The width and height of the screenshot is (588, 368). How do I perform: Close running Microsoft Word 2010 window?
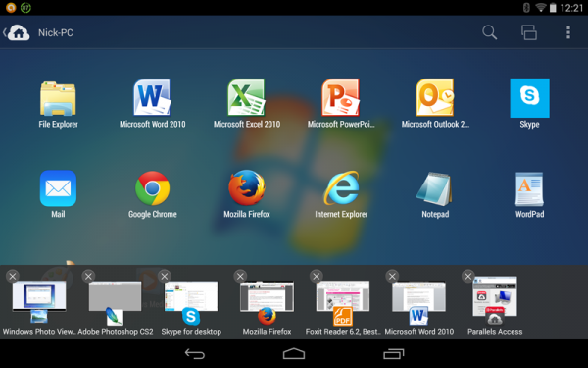(392, 277)
